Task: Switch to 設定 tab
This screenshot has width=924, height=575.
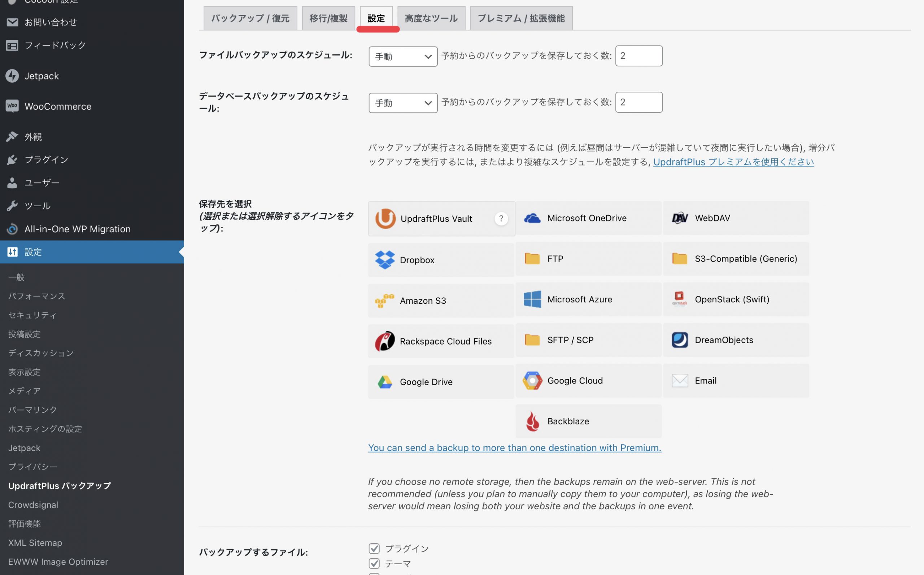Action: [x=376, y=18]
